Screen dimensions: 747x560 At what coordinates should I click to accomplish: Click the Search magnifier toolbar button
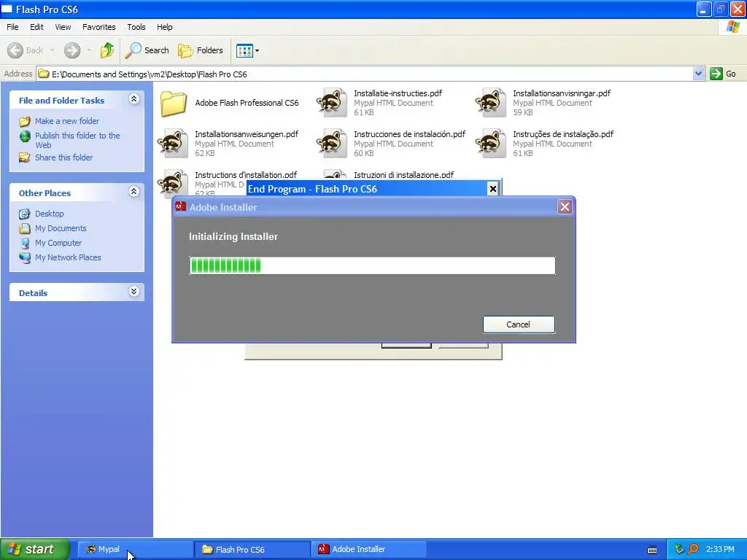click(x=147, y=50)
